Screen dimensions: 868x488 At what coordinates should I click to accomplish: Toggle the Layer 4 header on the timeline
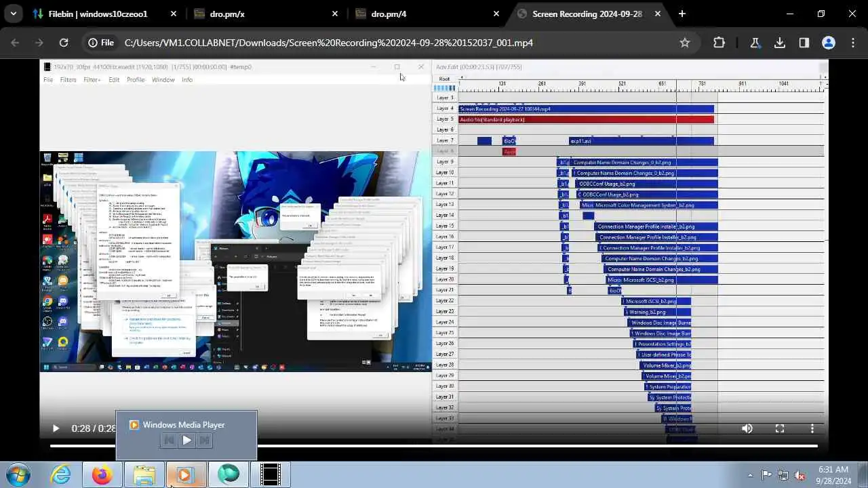click(x=445, y=108)
